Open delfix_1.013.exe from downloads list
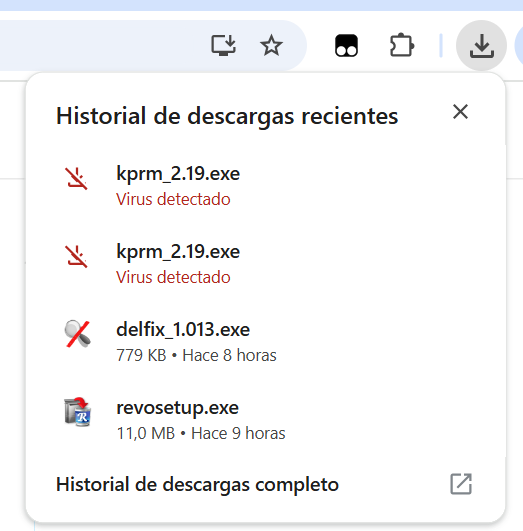This screenshot has height=531, width=523. [x=265, y=342]
